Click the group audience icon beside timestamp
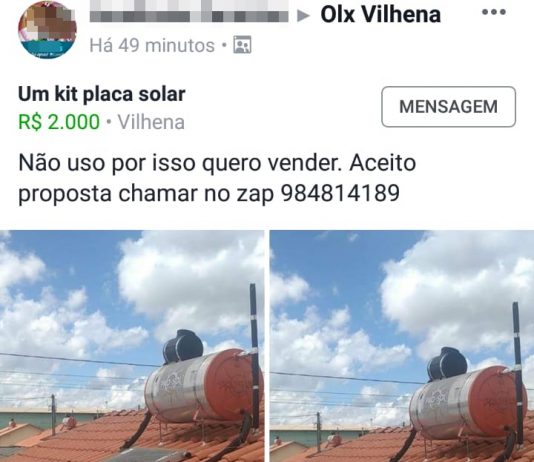Viewport: 534px width, 462px height. click(x=242, y=45)
